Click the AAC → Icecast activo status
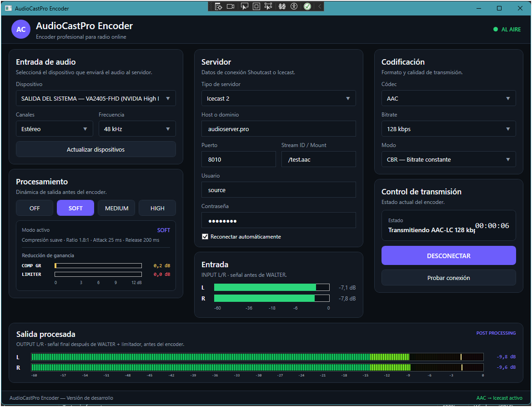Image resolution: width=532 pixels, height=407 pixels. point(499,398)
